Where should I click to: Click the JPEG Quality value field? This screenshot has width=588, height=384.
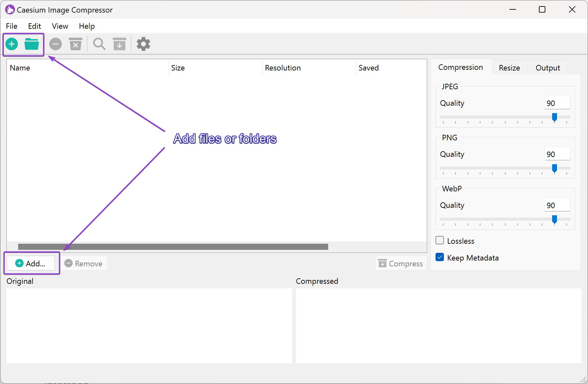click(557, 103)
